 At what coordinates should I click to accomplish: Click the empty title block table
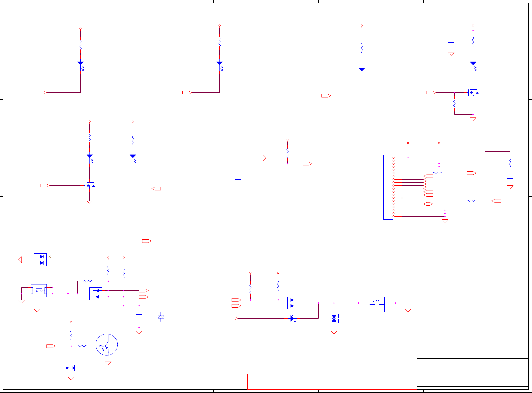click(x=473, y=374)
